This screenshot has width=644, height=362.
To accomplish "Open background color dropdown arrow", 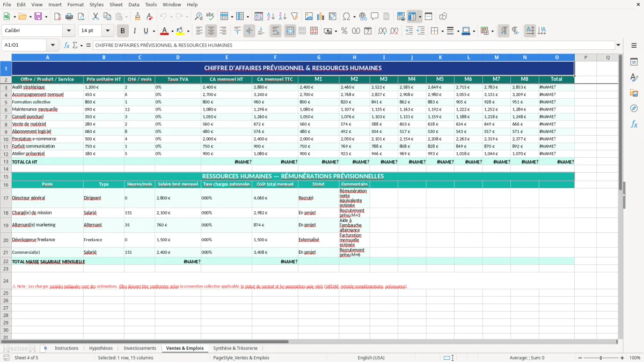I will [188, 31].
